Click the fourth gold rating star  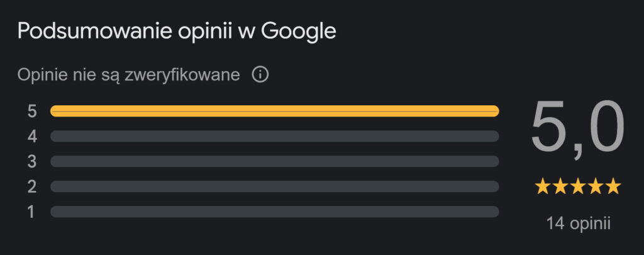595,186
